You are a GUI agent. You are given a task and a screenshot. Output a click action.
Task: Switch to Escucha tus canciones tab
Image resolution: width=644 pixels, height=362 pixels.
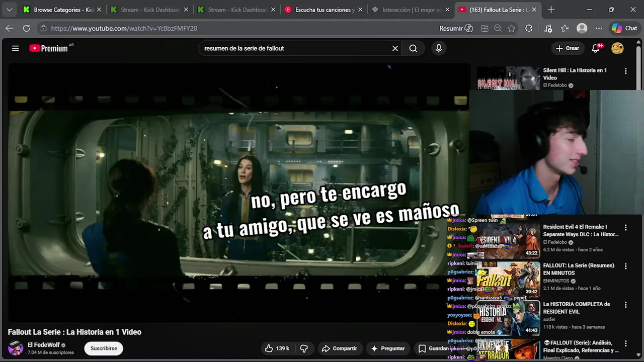point(323,10)
